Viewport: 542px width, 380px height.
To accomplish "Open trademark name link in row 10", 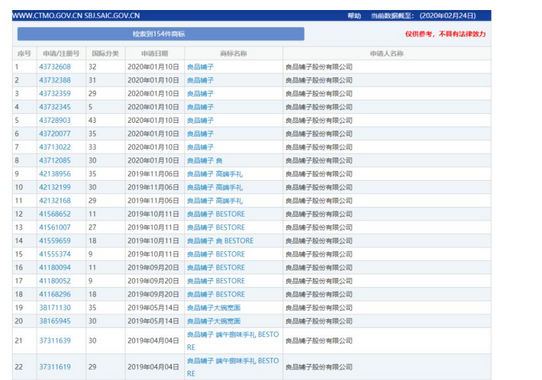I will pos(215,187).
